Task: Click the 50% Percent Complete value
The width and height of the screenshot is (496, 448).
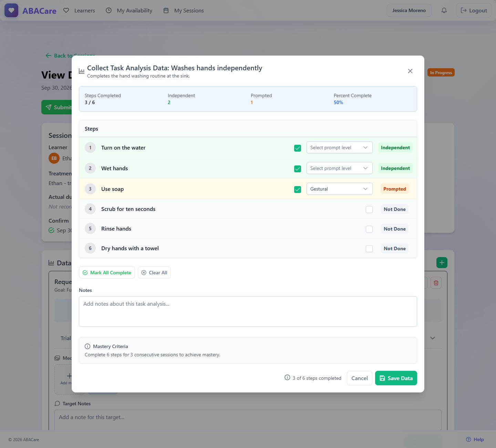Action: tap(338, 102)
